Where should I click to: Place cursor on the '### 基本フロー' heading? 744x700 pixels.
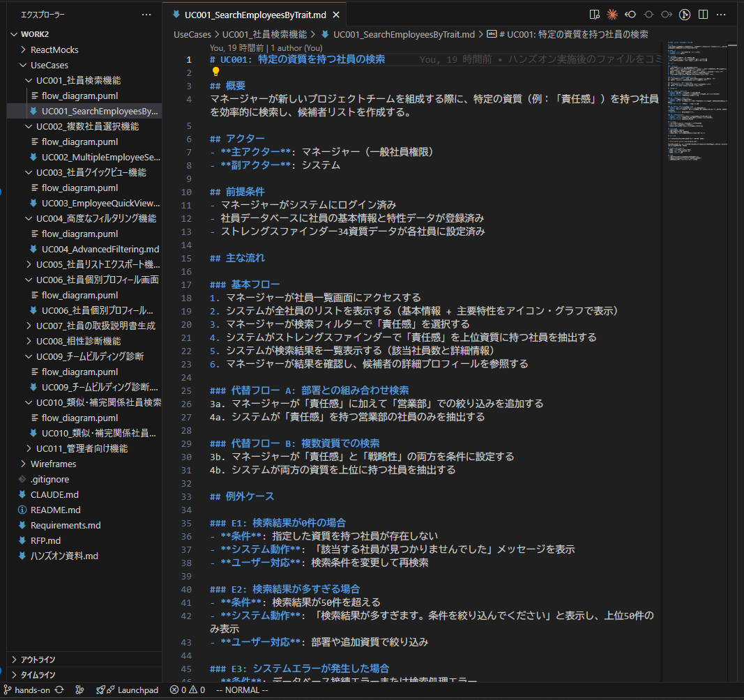click(x=245, y=284)
